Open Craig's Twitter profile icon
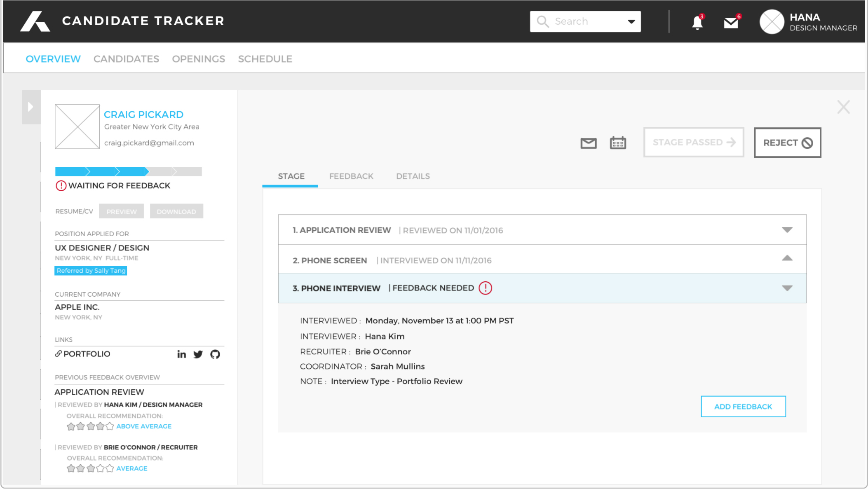 [x=198, y=354]
